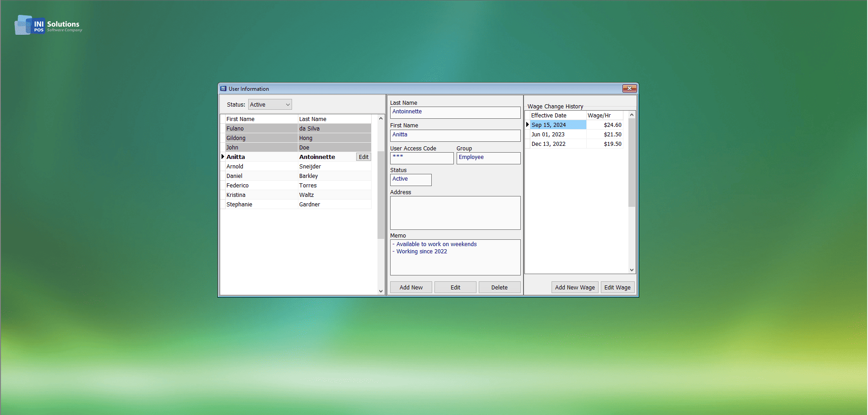Click the Last Name input field

455,112
